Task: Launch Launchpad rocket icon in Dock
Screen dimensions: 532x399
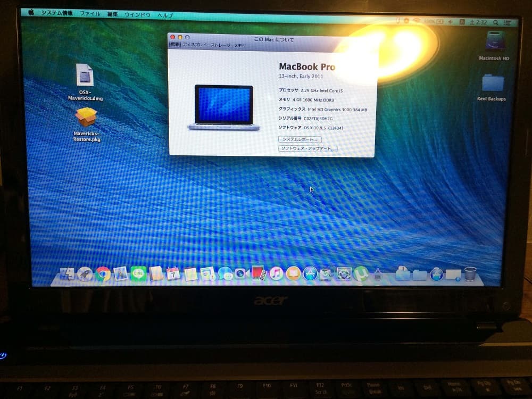Action: click(x=85, y=274)
